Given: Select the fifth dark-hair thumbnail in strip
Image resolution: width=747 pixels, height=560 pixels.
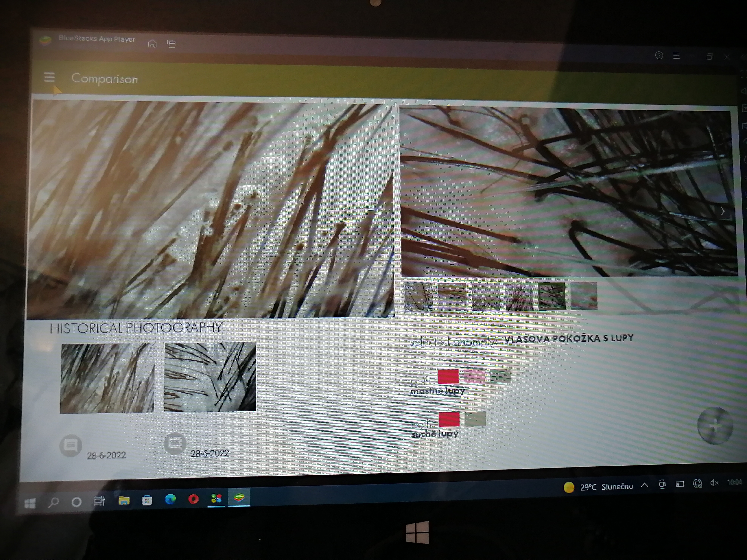Looking at the screenshot, I should (551, 296).
